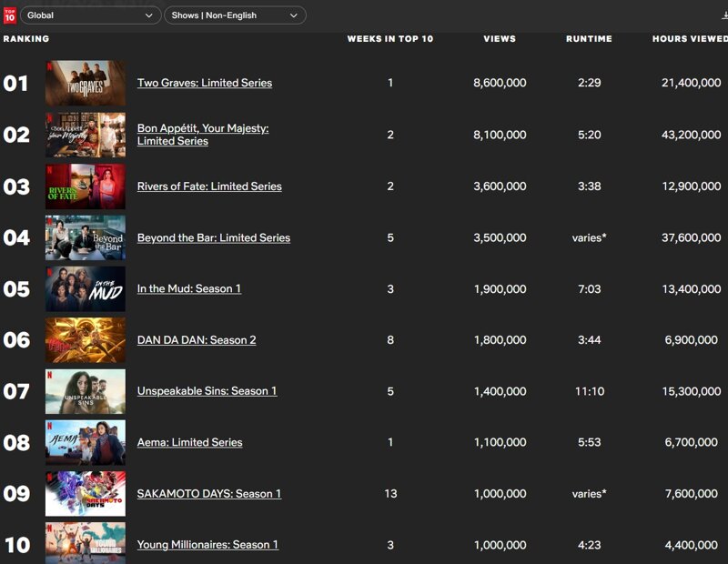
Task: Click the 5:53 runtime value
Action: tap(589, 442)
